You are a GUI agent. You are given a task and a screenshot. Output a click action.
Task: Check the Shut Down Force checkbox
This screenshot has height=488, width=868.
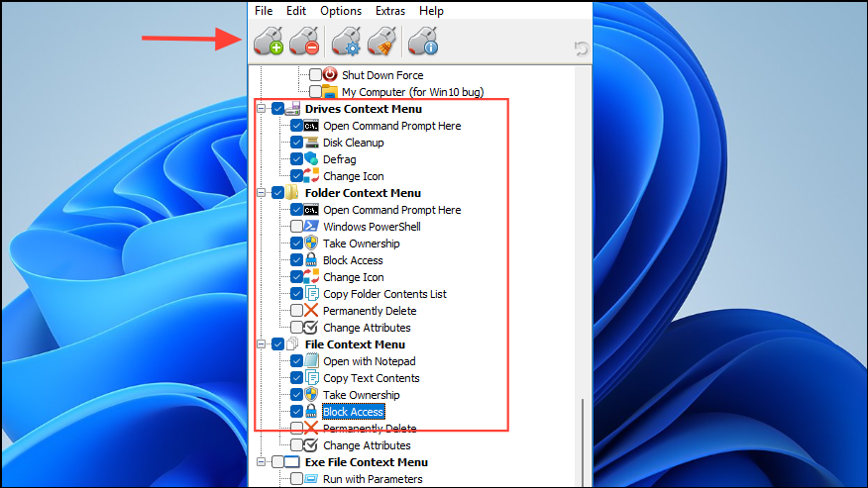click(315, 74)
